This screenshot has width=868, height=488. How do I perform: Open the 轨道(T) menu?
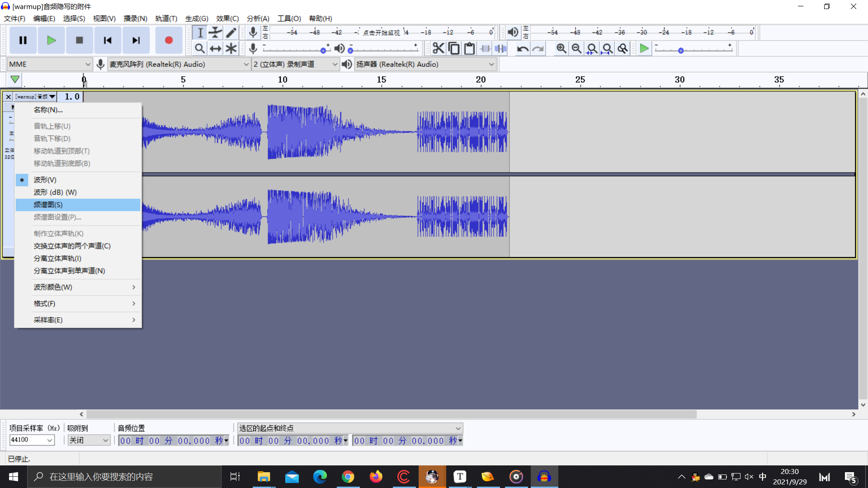click(x=166, y=19)
